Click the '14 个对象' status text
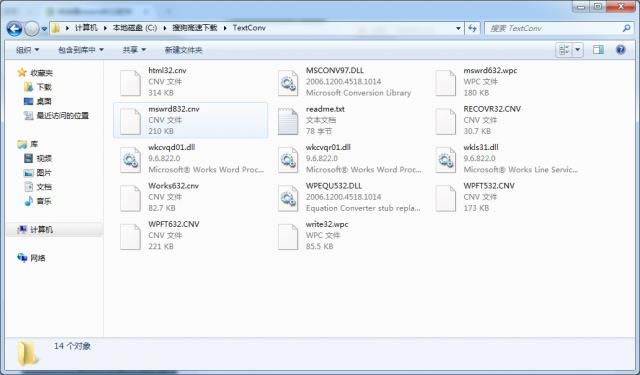 pyautogui.click(x=72, y=346)
